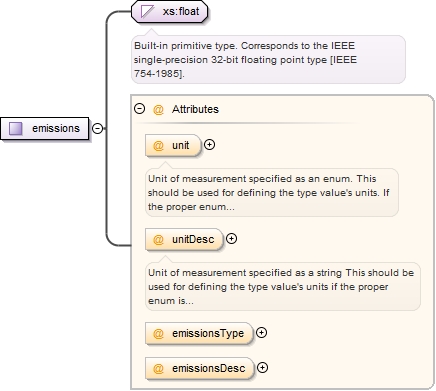Image resolution: width=436 pixels, height=391 pixels.
Task: Expand the emissionsType attribute
Action: [x=262, y=333]
